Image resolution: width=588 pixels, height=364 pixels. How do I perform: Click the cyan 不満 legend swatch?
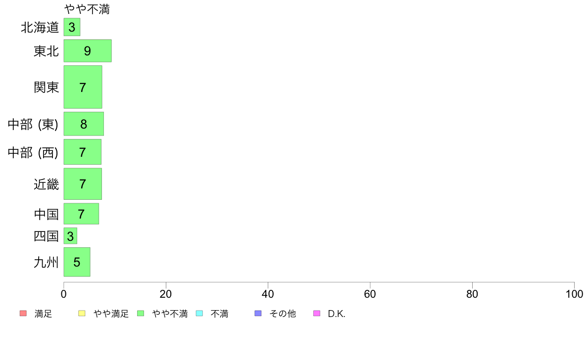pyautogui.click(x=199, y=314)
